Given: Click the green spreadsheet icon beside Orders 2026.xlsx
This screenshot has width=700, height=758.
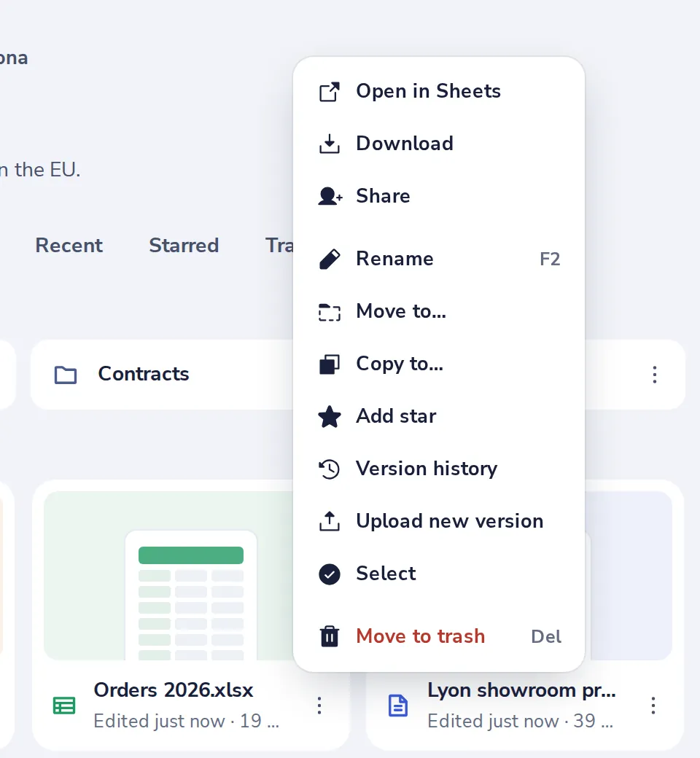Looking at the screenshot, I should click(x=64, y=706).
